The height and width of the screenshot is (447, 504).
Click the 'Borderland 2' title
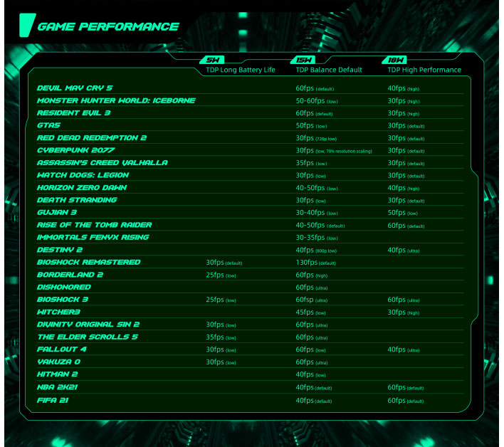click(70, 275)
